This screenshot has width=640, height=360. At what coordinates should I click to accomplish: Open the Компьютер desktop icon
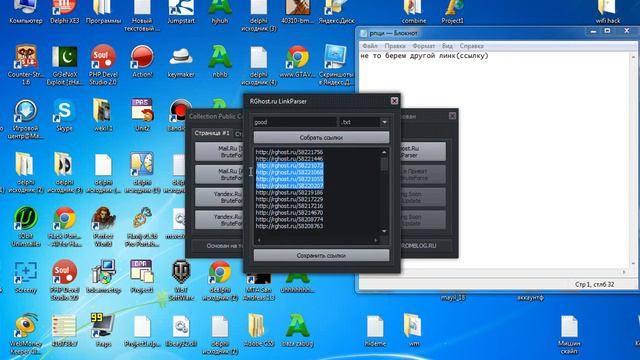[x=25, y=12]
